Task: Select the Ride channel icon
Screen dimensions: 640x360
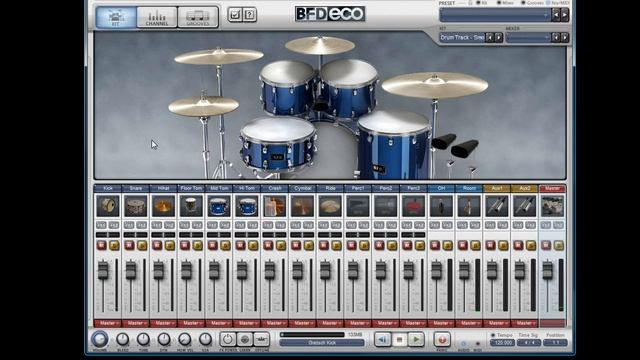Action: (x=330, y=206)
